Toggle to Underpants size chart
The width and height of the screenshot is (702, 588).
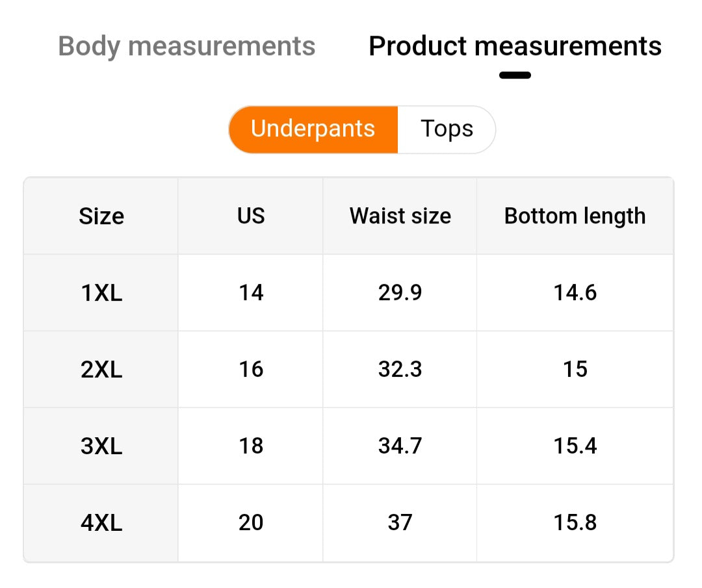[313, 129]
